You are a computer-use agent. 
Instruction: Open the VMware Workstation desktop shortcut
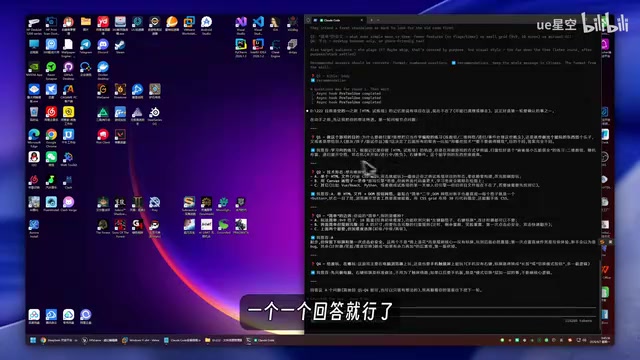click(x=189, y=24)
